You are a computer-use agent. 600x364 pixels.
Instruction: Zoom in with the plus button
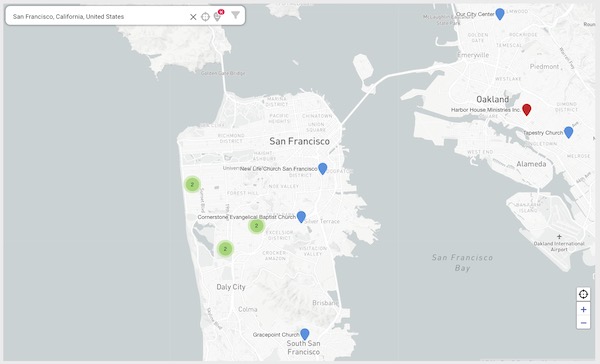point(583,309)
